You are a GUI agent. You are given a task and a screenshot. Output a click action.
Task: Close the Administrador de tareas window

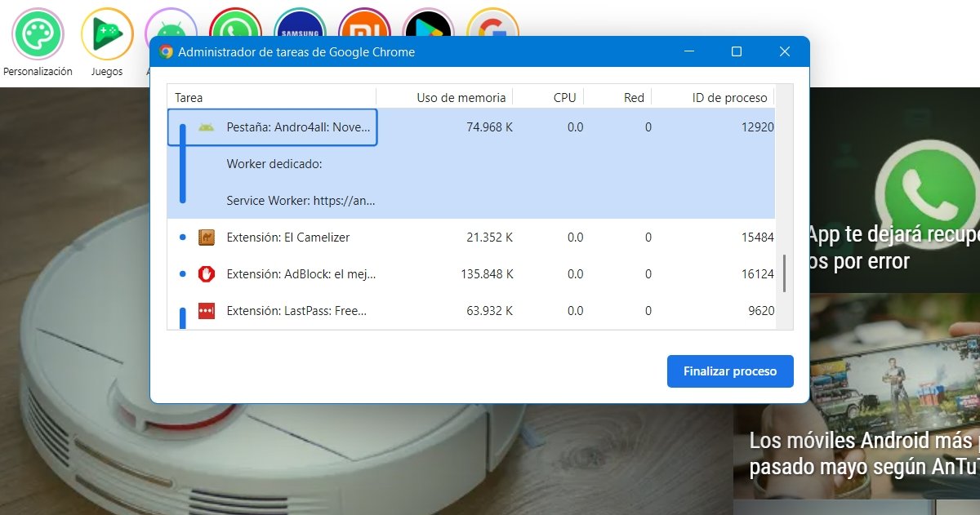click(785, 51)
